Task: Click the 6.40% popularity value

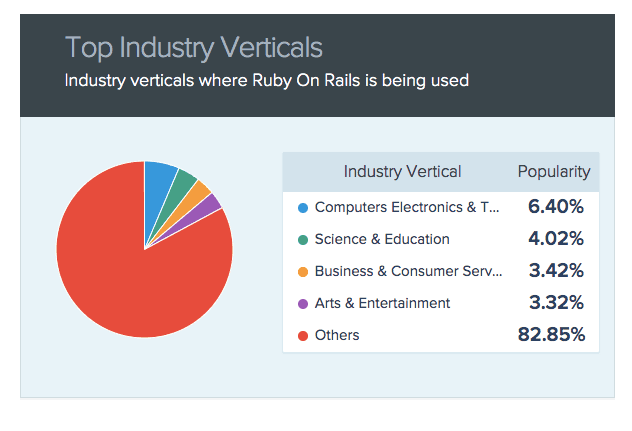Action: tap(556, 208)
